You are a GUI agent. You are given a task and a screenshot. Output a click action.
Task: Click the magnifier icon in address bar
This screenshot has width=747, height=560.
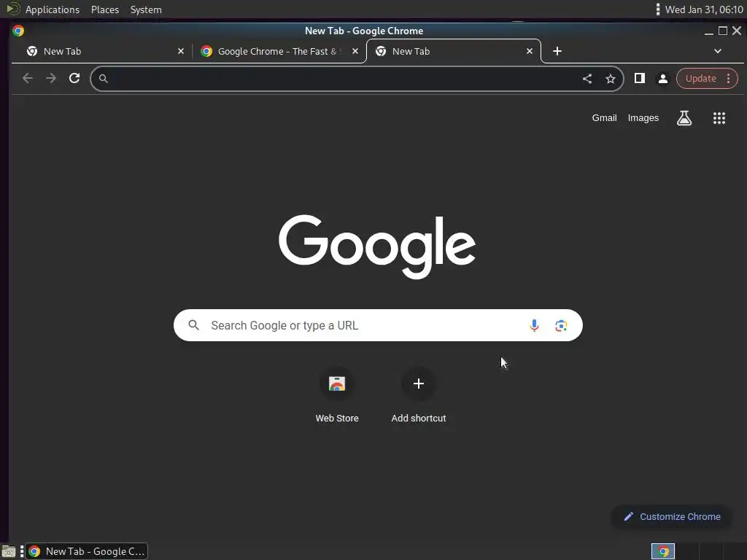(x=104, y=79)
